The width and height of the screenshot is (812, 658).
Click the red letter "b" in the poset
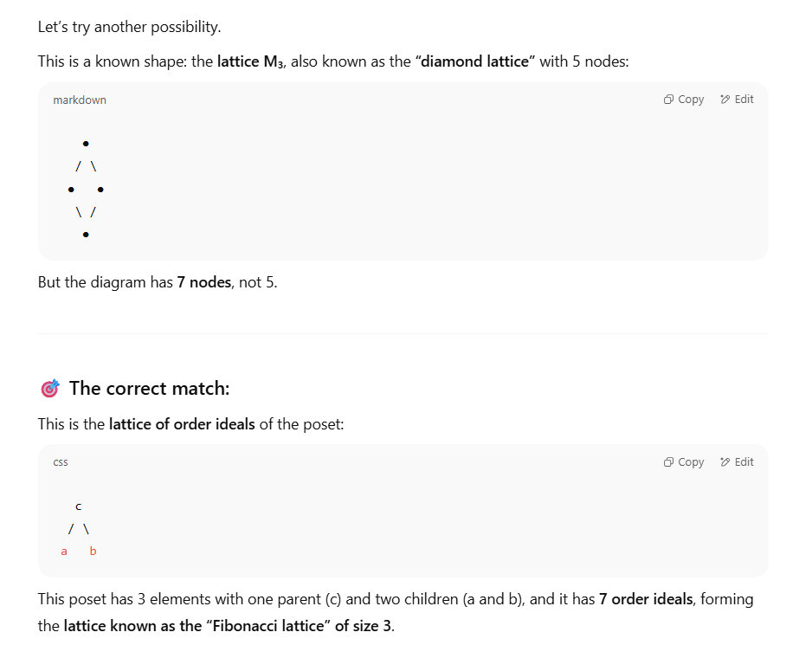click(93, 551)
